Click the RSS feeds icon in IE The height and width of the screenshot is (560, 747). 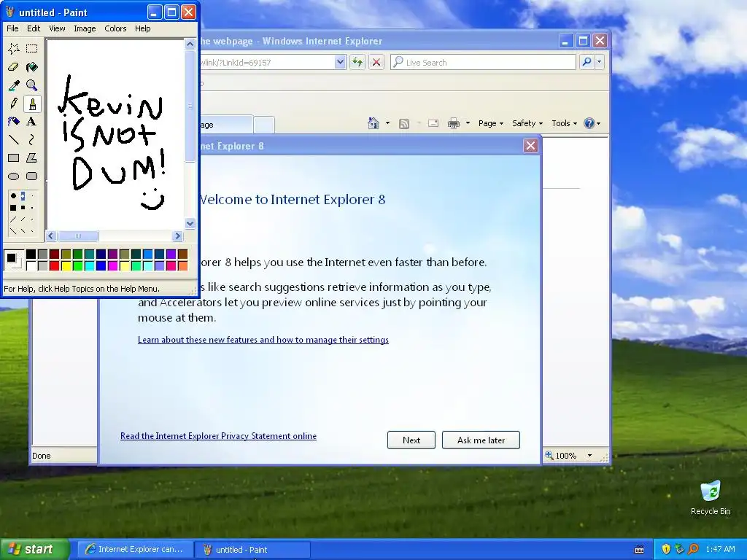click(x=404, y=124)
